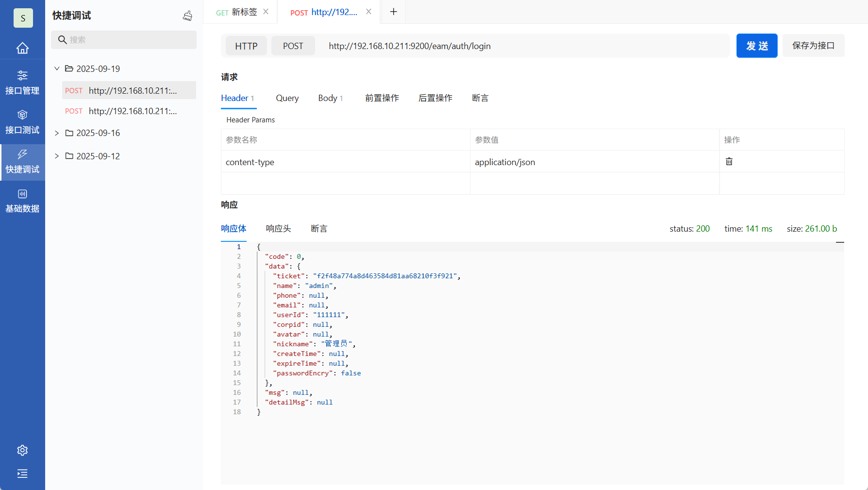Open the 前置操作 tab

(x=382, y=98)
